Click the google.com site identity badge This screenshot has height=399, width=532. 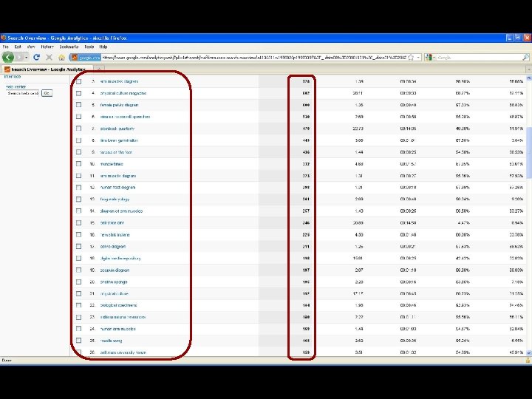click(86, 58)
